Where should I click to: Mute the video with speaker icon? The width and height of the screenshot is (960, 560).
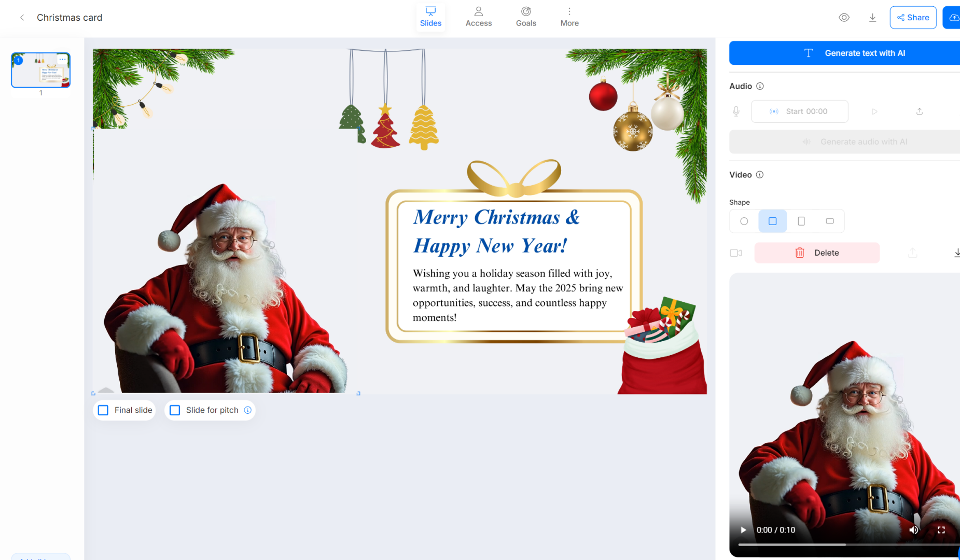coord(913,530)
